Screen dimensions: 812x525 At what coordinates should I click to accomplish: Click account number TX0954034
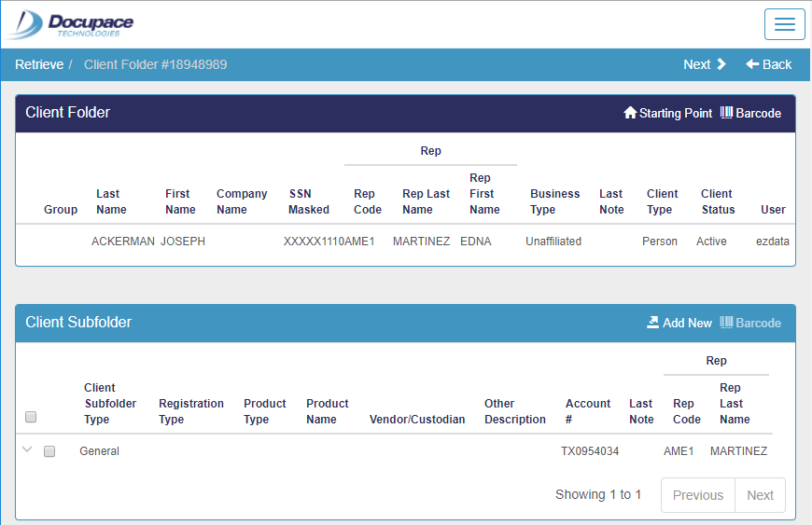[x=590, y=451]
